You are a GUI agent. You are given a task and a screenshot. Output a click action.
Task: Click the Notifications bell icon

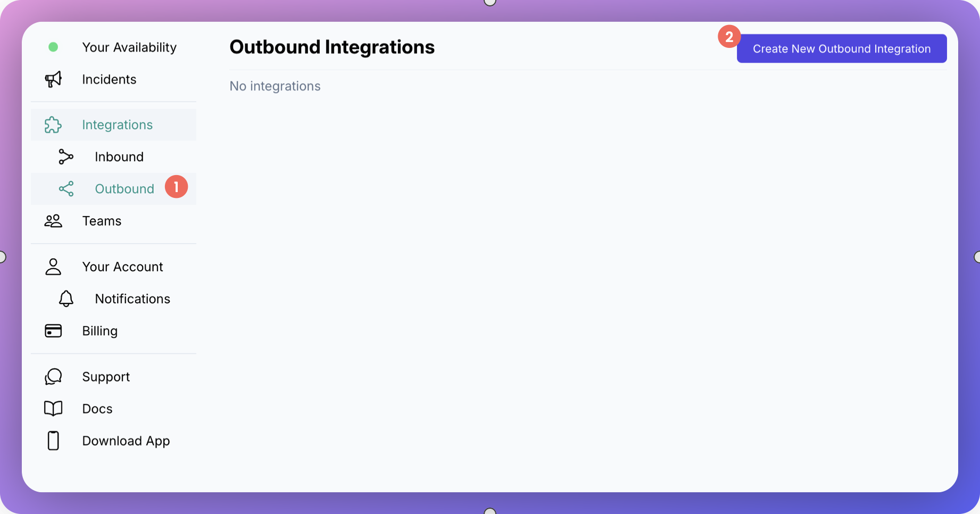click(x=66, y=299)
